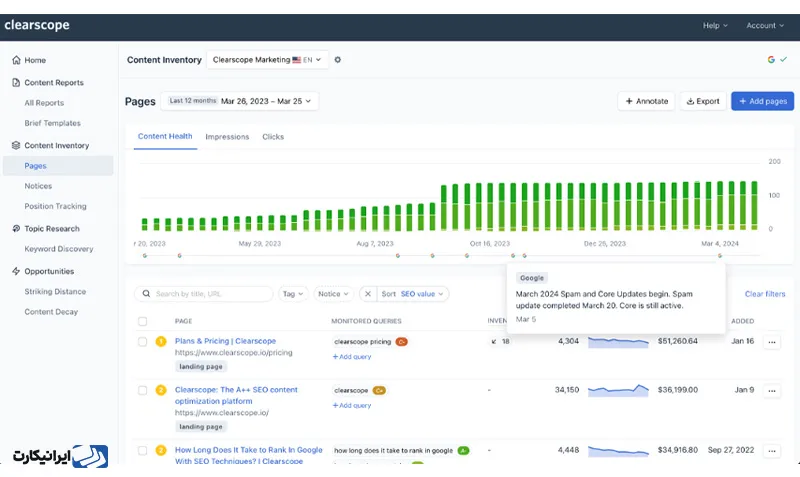Switch to the Clicks tab
800x477 pixels.
(273, 137)
